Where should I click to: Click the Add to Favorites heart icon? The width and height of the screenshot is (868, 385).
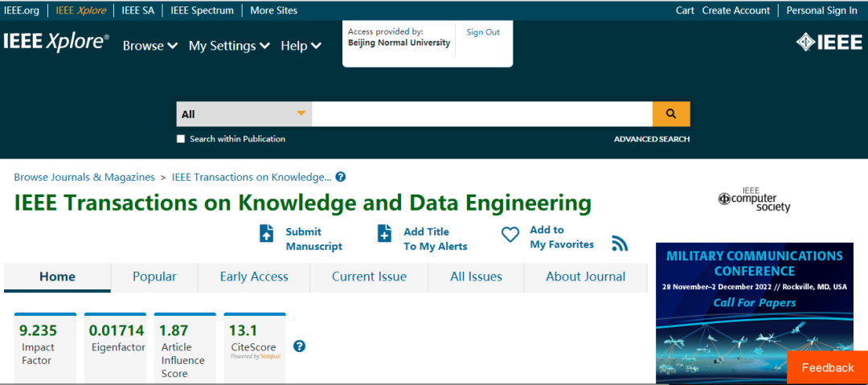click(510, 235)
